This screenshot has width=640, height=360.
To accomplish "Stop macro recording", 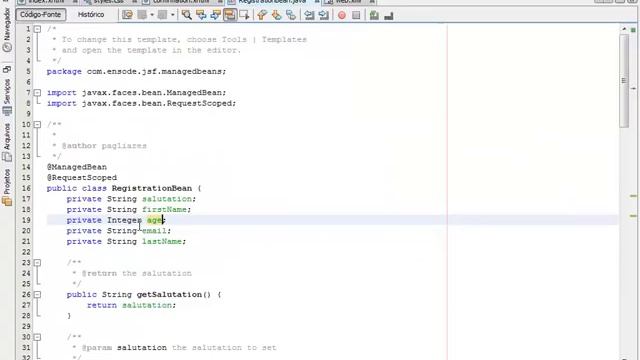I will point(356,15).
